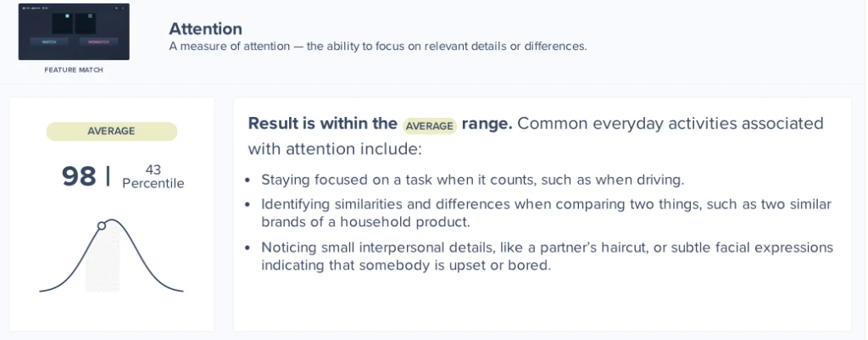868x340 pixels.
Task: Click the 43 Percentile label
Action: pyautogui.click(x=153, y=176)
